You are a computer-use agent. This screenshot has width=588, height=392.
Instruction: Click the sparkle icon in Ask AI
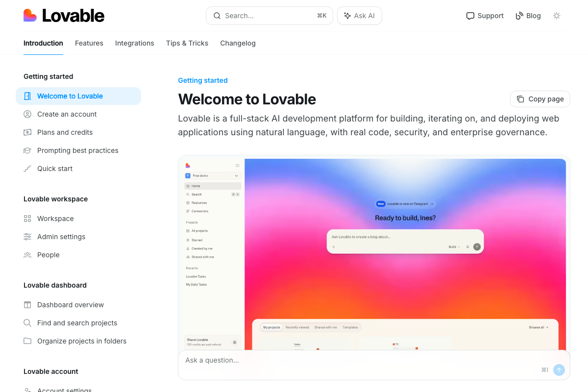click(x=347, y=16)
